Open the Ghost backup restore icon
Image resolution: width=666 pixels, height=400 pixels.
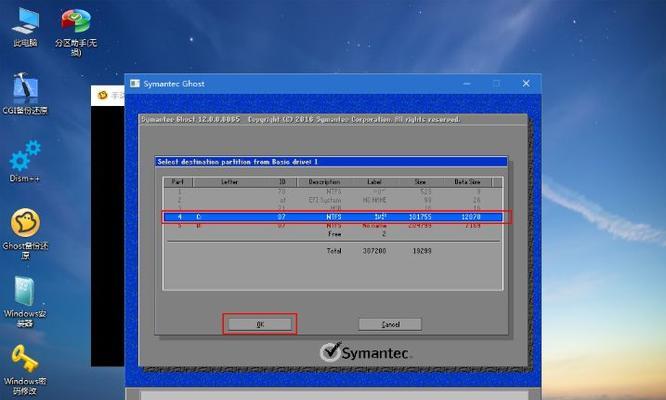[x=25, y=234]
